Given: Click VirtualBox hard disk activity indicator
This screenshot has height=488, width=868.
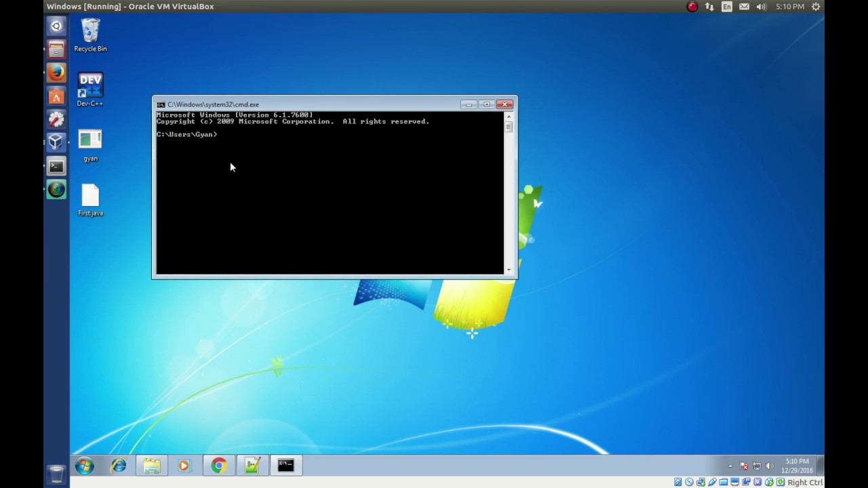Looking at the screenshot, I should (678, 482).
